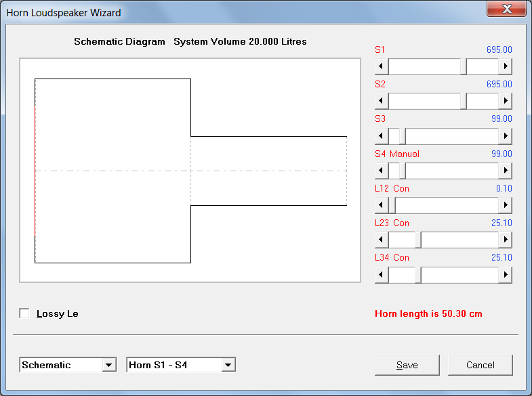
Task: Click the red driver line in schematic
Action: [x=35, y=171]
